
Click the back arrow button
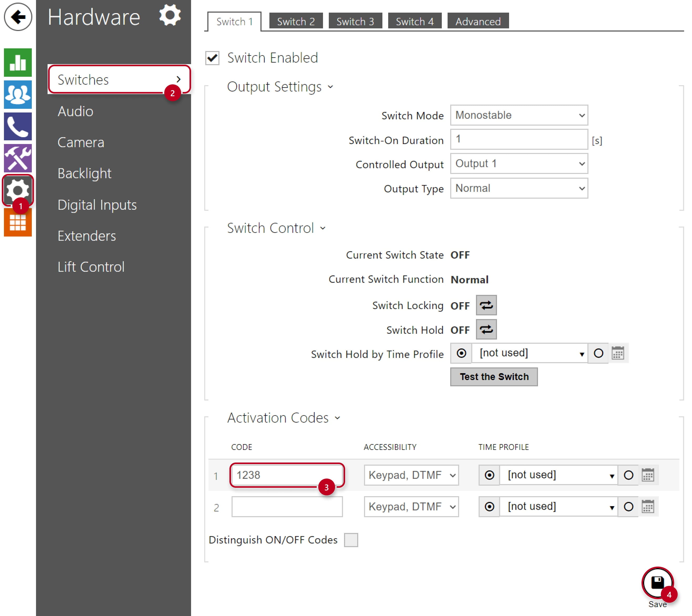pos(18,17)
